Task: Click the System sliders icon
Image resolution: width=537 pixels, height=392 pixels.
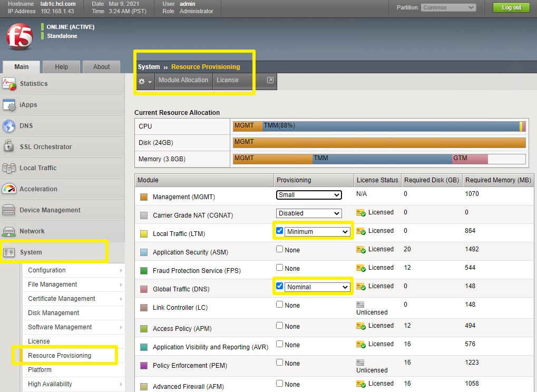Action: coord(8,253)
